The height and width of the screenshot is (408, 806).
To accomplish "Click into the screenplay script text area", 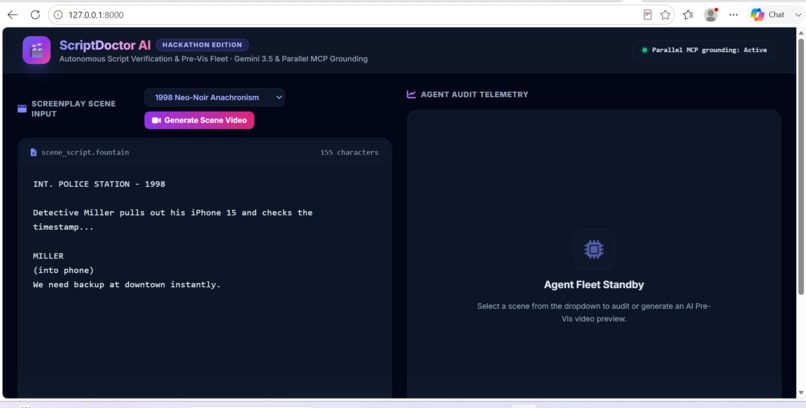I will point(205,280).
